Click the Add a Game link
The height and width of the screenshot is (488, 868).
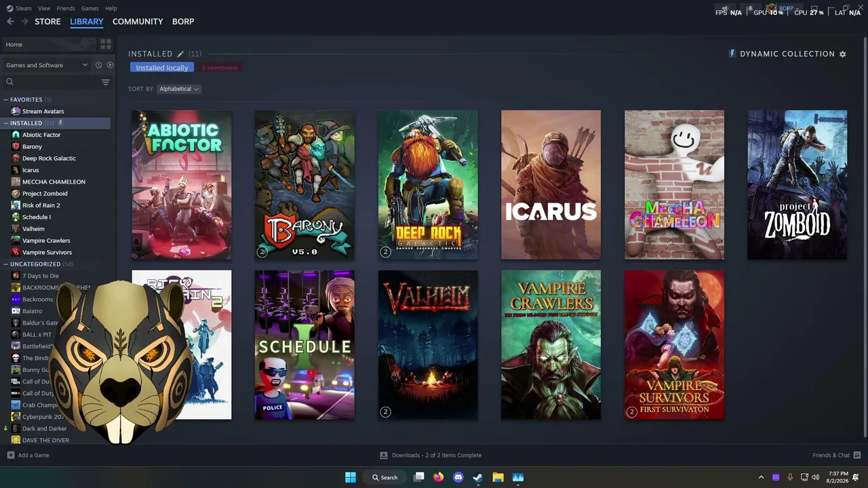33,455
